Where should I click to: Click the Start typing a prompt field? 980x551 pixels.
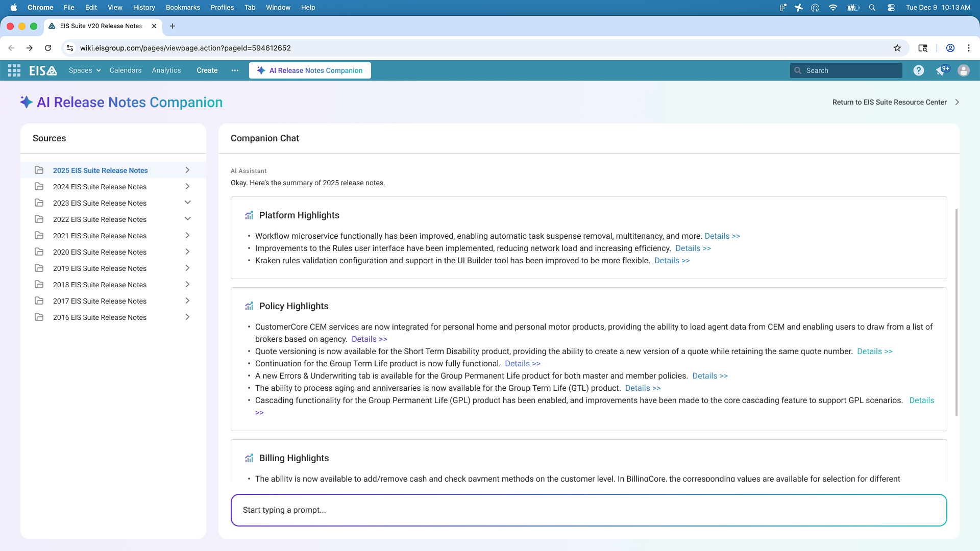point(589,510)
